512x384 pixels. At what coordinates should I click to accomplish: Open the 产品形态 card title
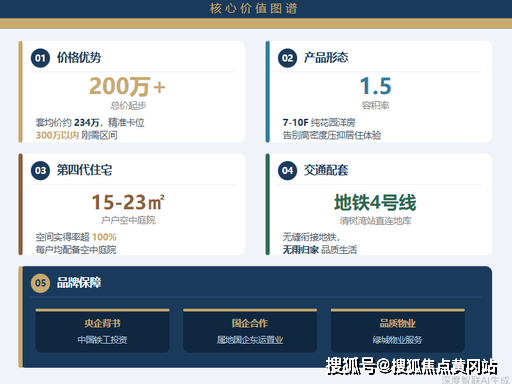326,57
